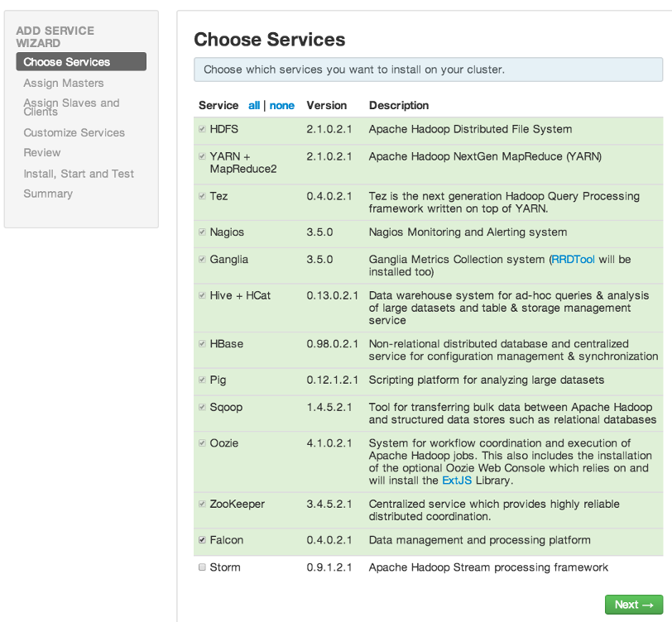Image resolution: width=672 pixels, height=622 pixels.
Task: Toggle the Ganglia checkbox
Action: [202, 260]
